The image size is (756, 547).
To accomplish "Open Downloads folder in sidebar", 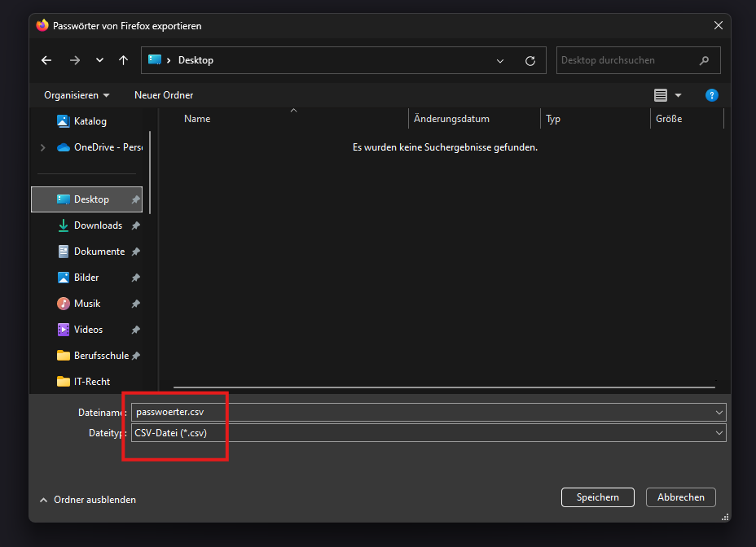I will (x=98, y=225).
